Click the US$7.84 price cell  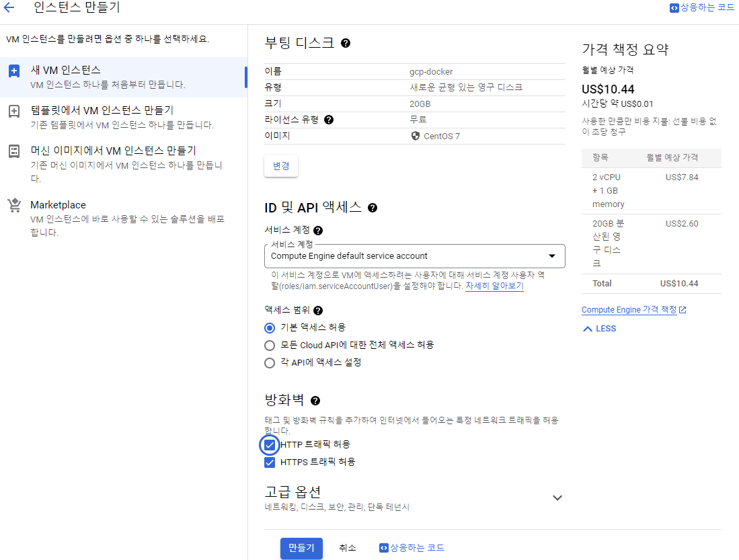tap(682, 177)
